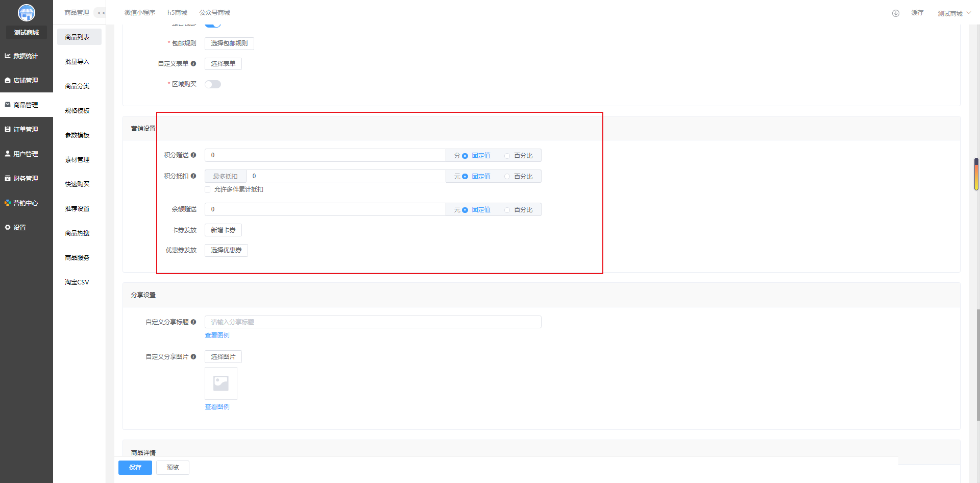The image size is (980, 483).
Task: Select 固定值 for 积分抵扣
Action: pyautogui.click(x=476, y=177)
